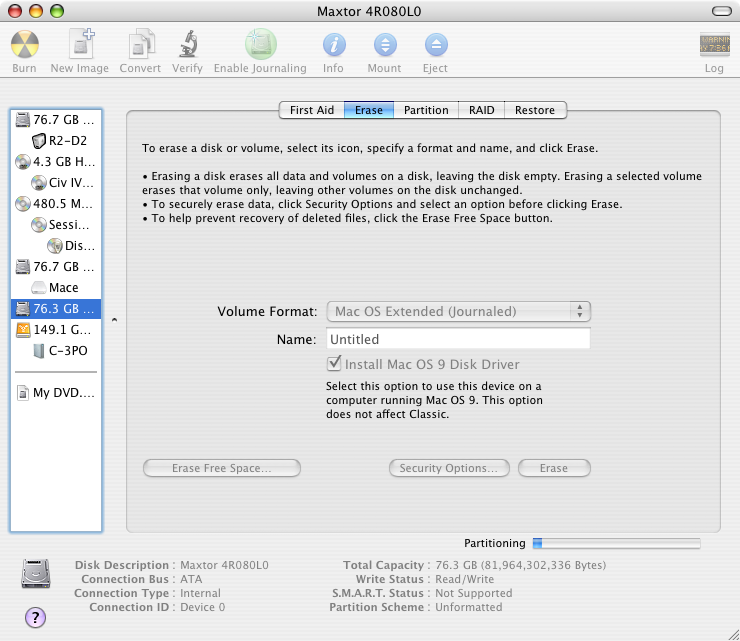
Task: Select the 480.5 M... disc
Action: tap(56, 204)
